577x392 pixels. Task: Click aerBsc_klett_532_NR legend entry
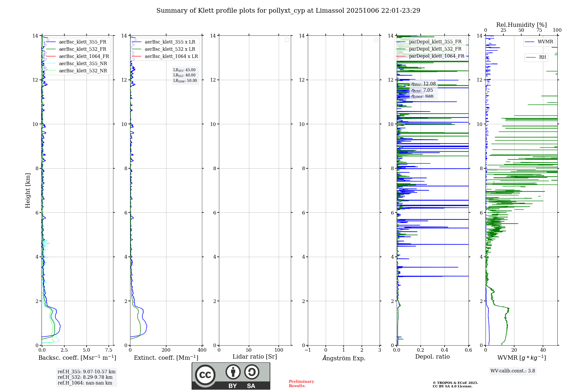pyautogui.click(x=83, y=71)
